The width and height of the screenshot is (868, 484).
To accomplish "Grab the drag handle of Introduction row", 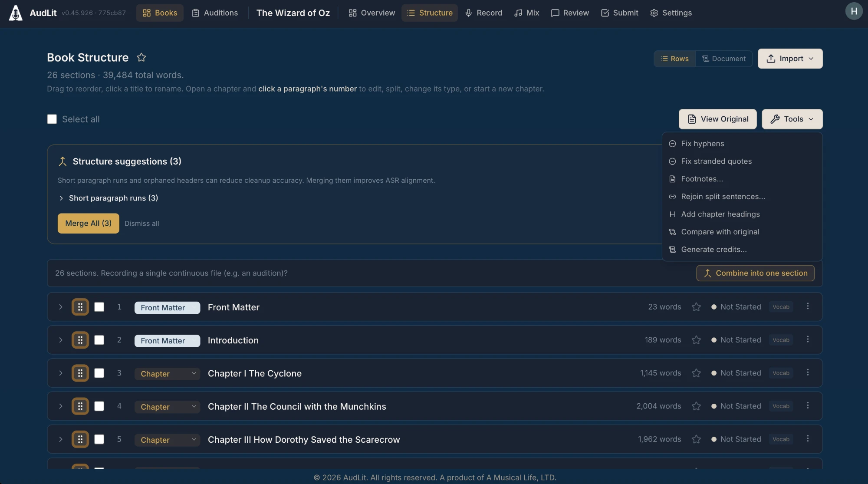I will click(80, 340).
